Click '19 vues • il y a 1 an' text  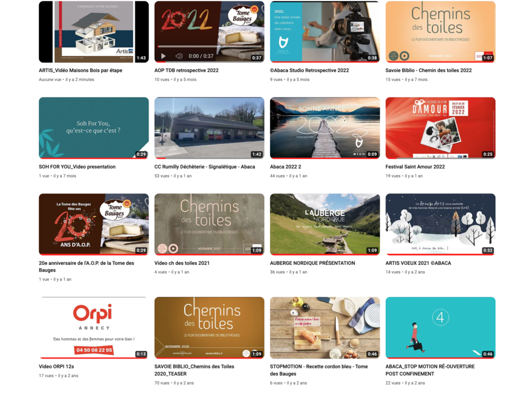(404, 176)
